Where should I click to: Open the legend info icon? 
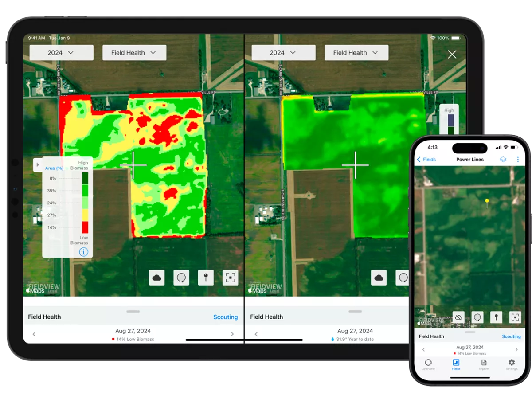pos(83,252)
